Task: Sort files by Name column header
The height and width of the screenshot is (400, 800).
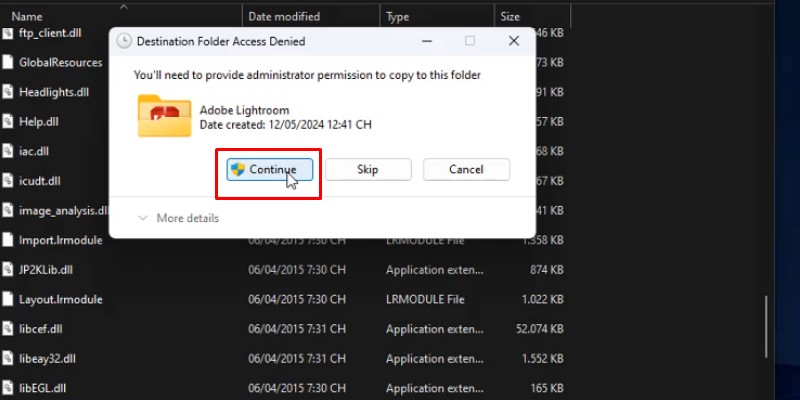Action: click(27, 17)
